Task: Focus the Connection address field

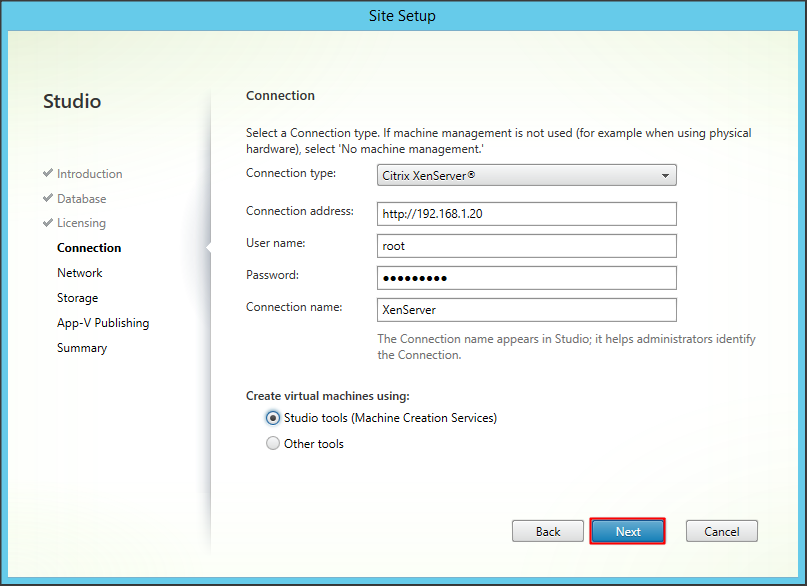Action: (527, 214)
